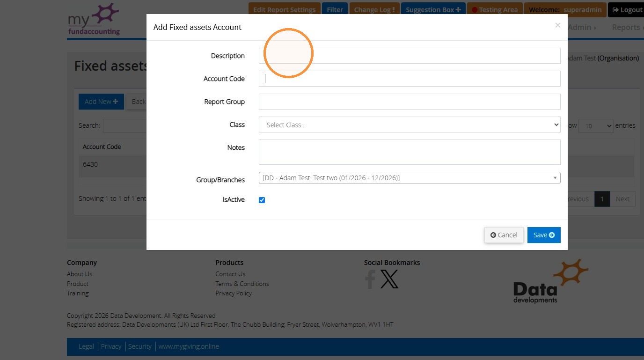Open the Reports menu
Screen dimensions: 644x360
tap(627, 27)
